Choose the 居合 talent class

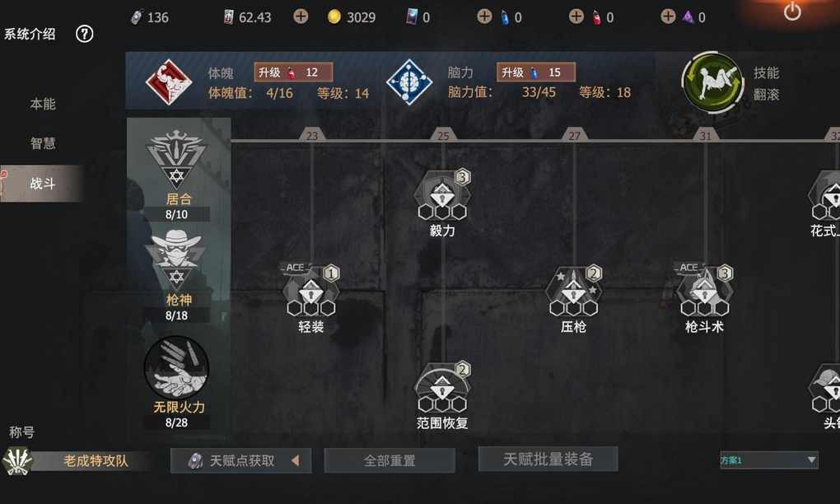[x=177, y=175]
